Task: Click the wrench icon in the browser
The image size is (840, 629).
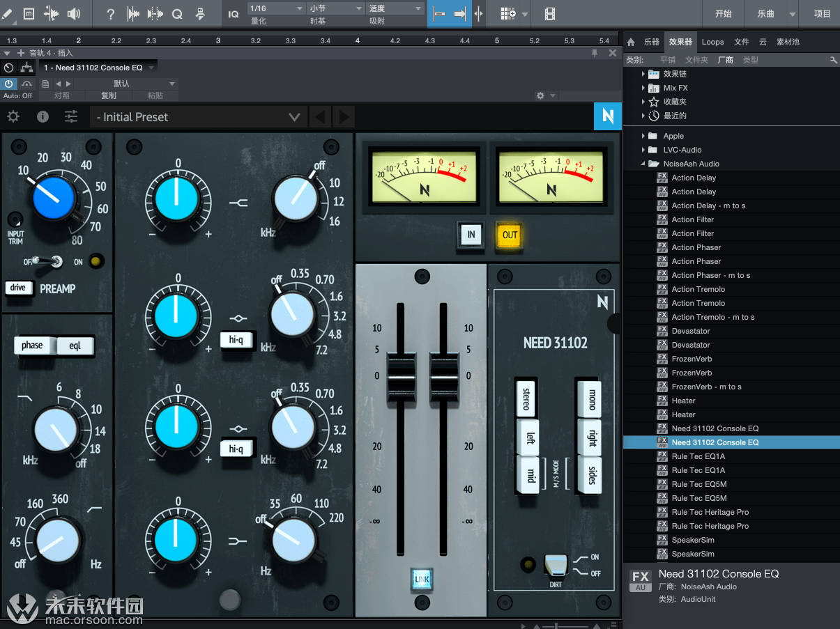Action: pyautogui.click(x=834, y=60)
